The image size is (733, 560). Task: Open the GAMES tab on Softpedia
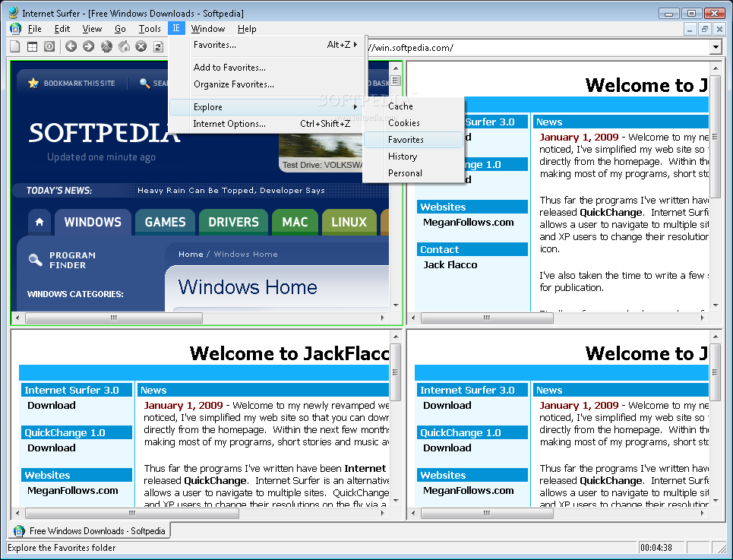pos(165,222)
